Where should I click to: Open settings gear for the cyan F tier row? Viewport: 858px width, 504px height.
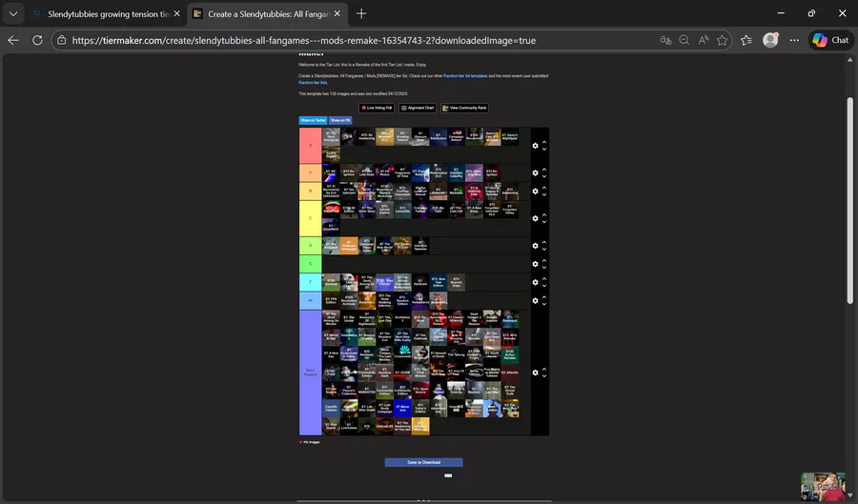pyautogui.click(x=535, y=282)
